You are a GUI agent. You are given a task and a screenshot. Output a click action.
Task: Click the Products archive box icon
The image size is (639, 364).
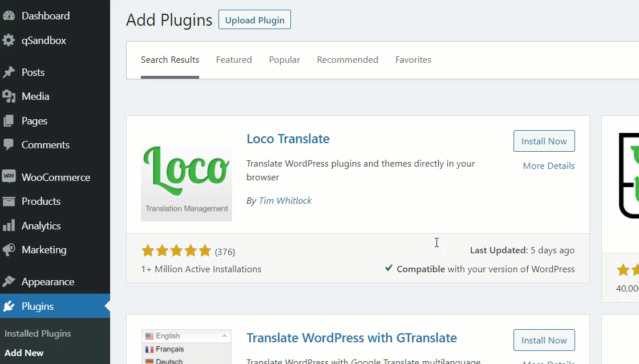[9, 201]
